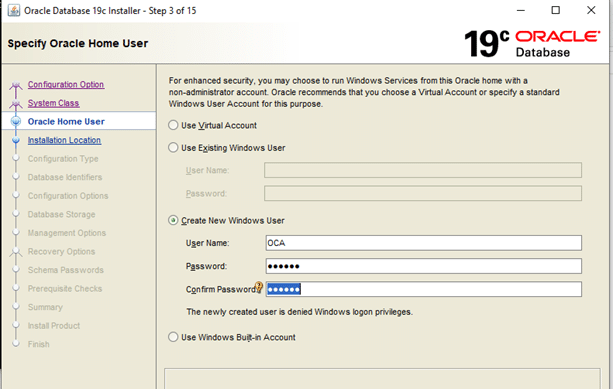This screenshot has width=613, height=389.
Task: Click the Oracle Home User step bullet icon
Action: pyautogui.click(x=16, y=121)
